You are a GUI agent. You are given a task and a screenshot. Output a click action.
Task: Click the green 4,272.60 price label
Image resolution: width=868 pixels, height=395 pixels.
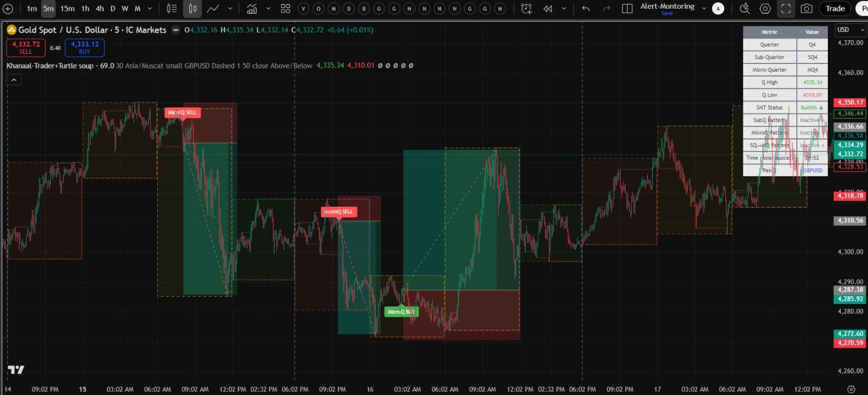(x=850, y=334)
